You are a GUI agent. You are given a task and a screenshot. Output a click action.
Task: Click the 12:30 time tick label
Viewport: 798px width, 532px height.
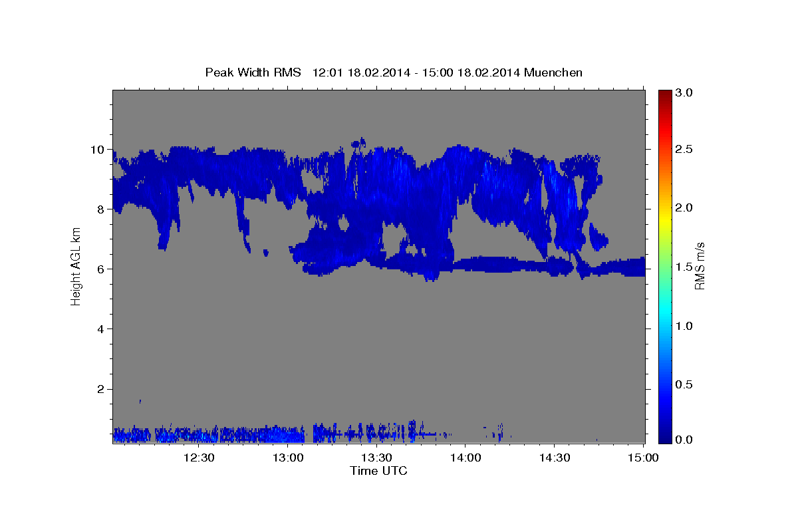coord(199,458)
